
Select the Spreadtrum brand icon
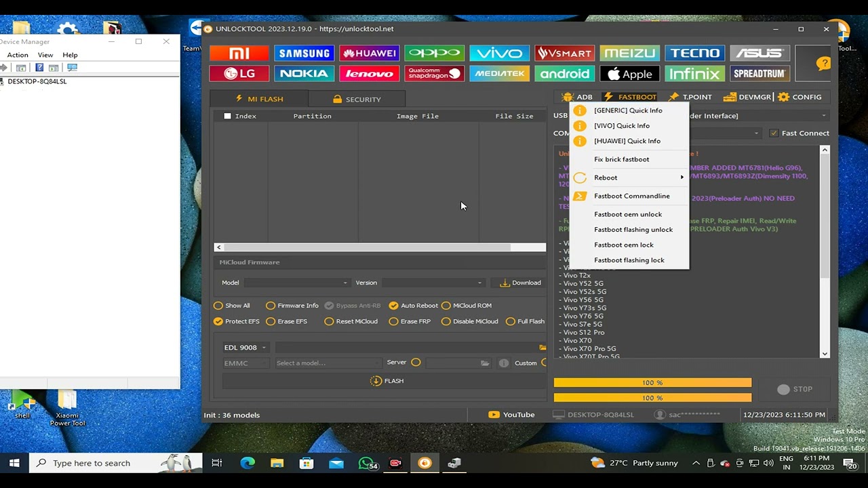[759, 73]
